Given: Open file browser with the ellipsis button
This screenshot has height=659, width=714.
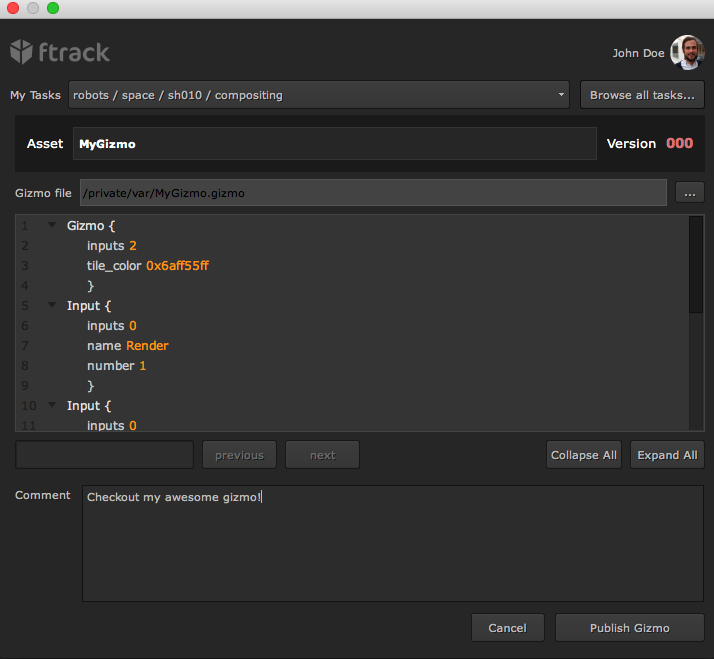Looking at the screenshot, I should click(690, 193).
